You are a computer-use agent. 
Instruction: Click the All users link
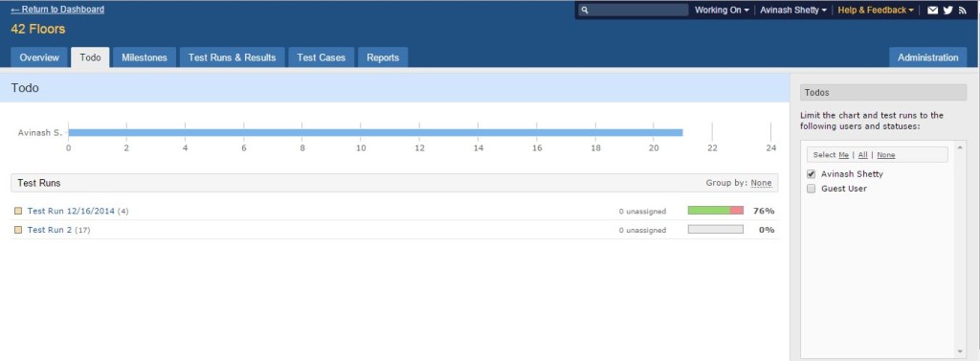tap(862, 154)
